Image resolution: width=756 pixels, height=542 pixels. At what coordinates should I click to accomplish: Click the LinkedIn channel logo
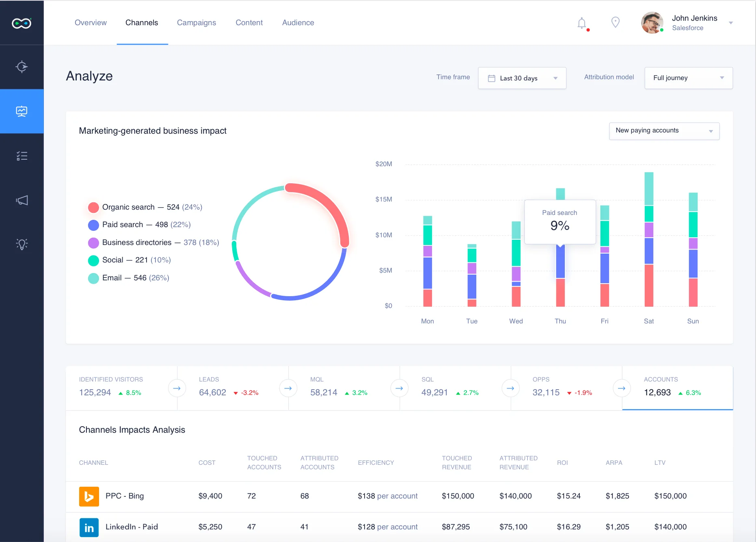89,527
